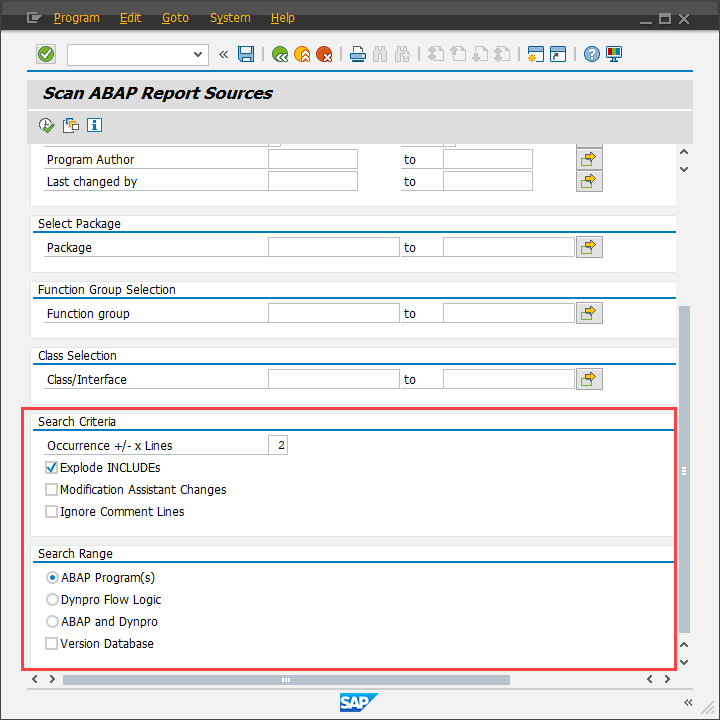The width and height of the screenshot is (720, 720).
Task: Select the Dynpro Flow Logic radio button
Action: 52,600
